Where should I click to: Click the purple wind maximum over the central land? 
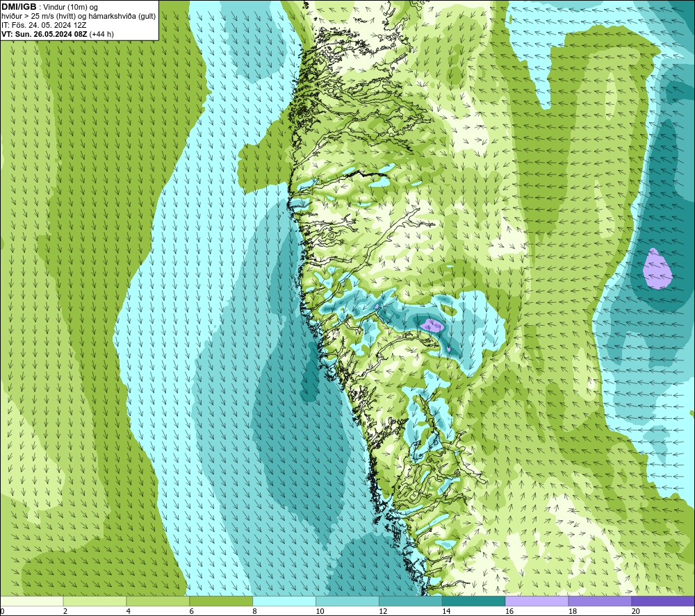coord(432,326)
